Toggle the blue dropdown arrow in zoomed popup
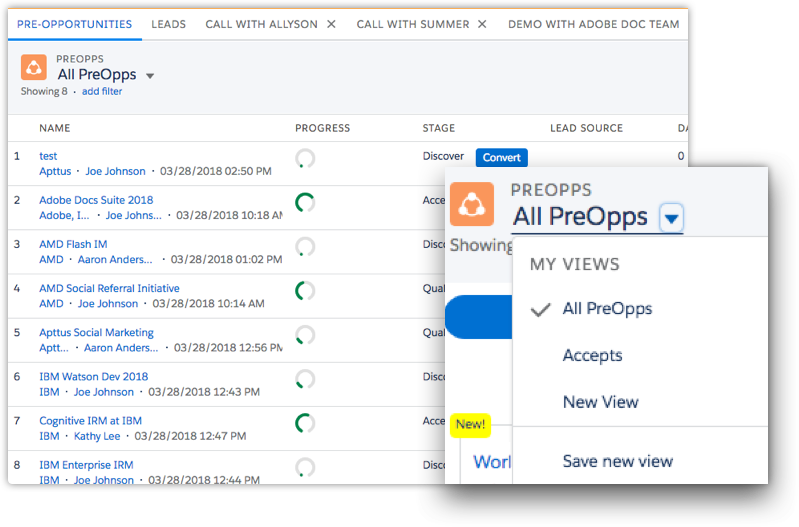799x527 pixels. pos(671,219)
